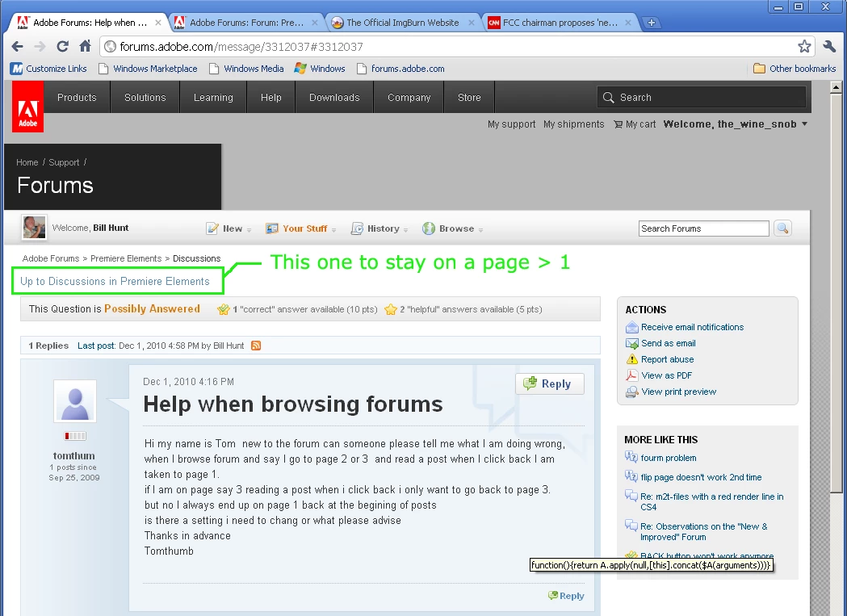Screen dimensions: 847x616
Task: Open the Company menu
Action: pos(409,97)
